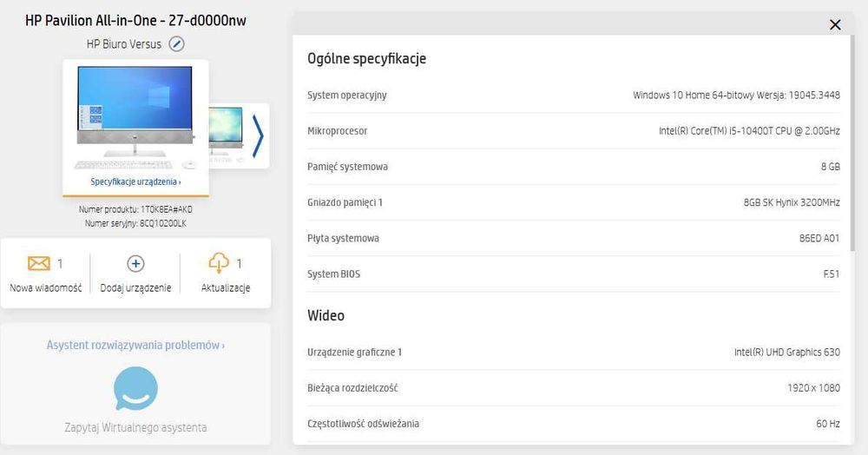Click the 60 Hz refresh rate value
Image resolution: width=868 pixels, height=455 pixels.
(828, 424)
